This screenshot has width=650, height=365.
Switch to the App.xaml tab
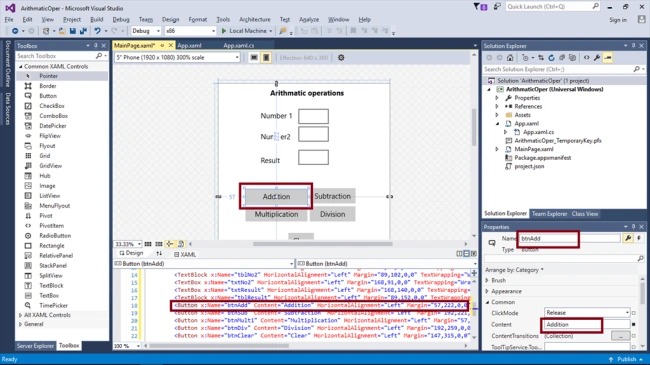(189, 46)
